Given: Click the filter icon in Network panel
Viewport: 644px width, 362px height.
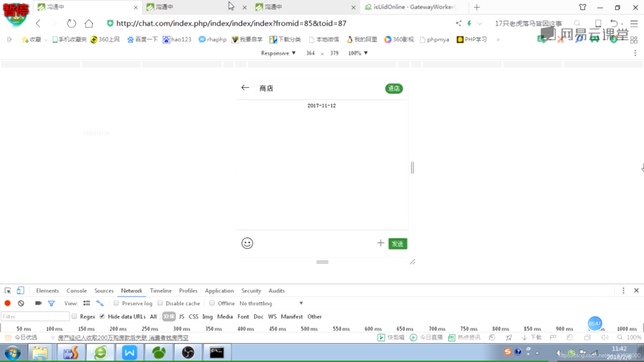Looking at the screenshot, I should point(51,303).
